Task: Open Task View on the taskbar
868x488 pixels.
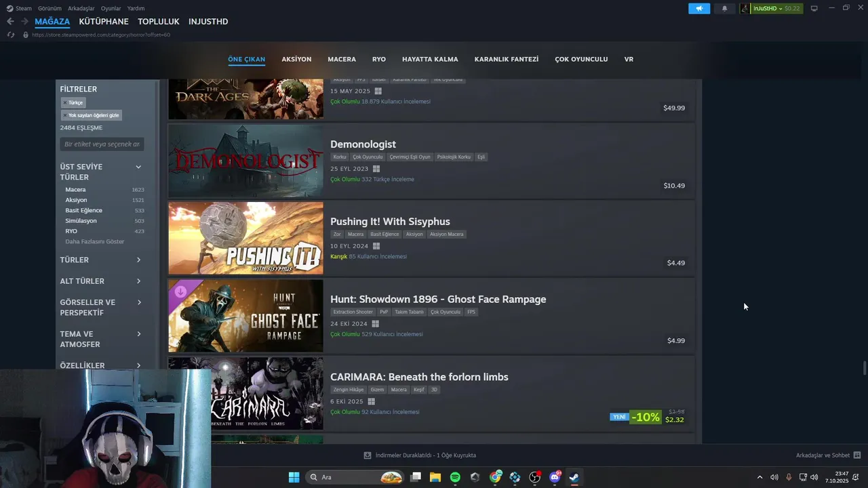Action: point(416,477)
